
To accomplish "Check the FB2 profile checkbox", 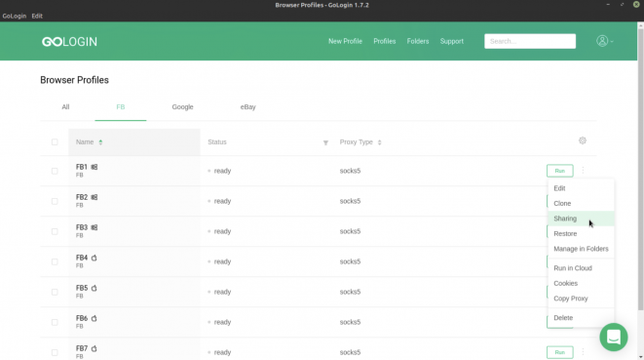I will click(x=55, y=201).
